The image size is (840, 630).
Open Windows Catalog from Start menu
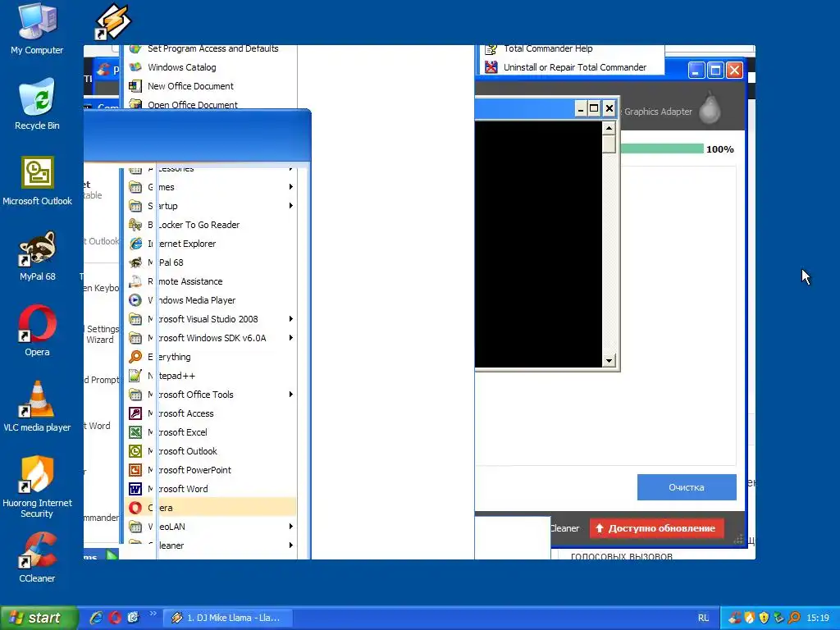pos(211,67)
